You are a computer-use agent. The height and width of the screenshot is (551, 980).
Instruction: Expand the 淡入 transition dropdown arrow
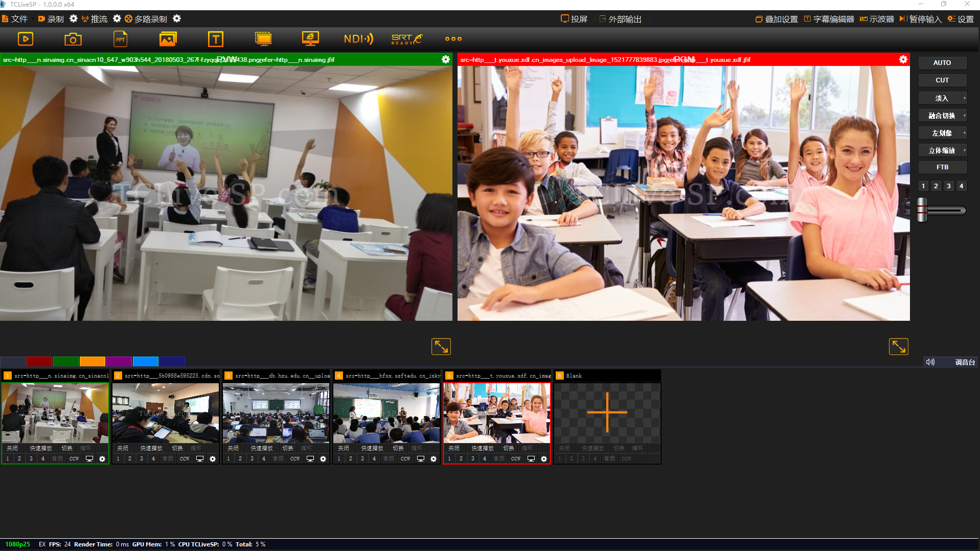(x=964, y=98)
